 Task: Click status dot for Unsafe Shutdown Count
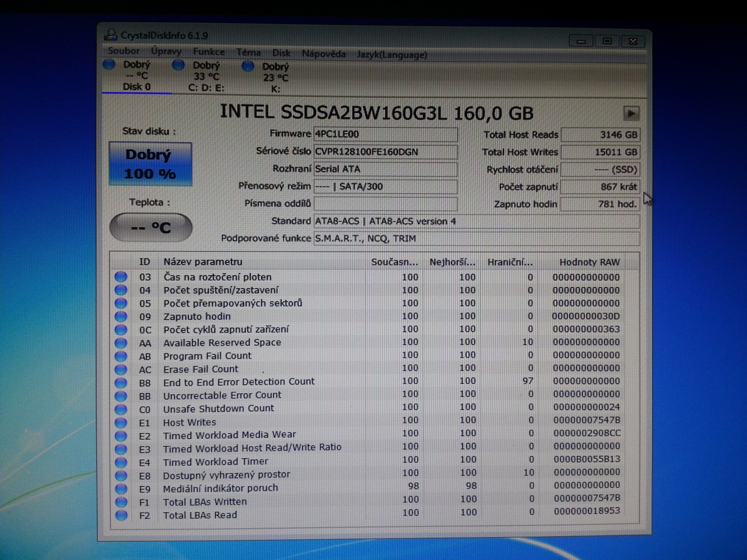121,409
